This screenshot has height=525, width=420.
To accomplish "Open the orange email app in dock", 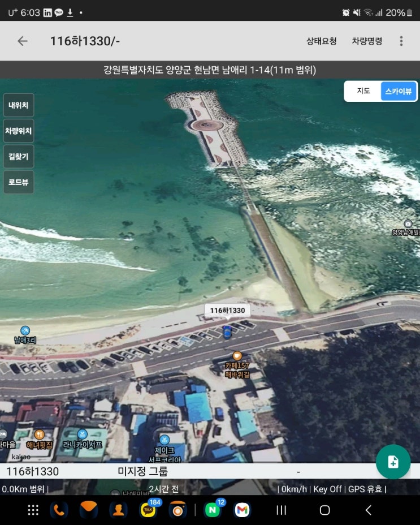I will (89, 510).
